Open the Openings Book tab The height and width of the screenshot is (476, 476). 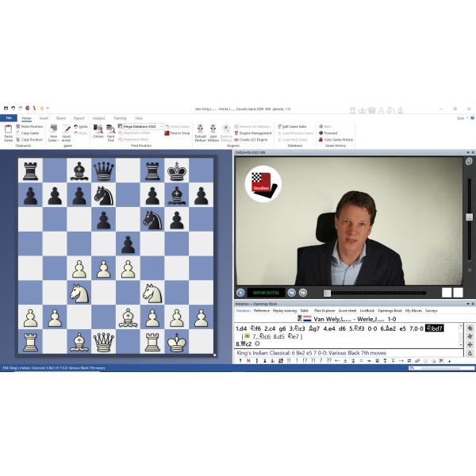(x=390, y=310)
